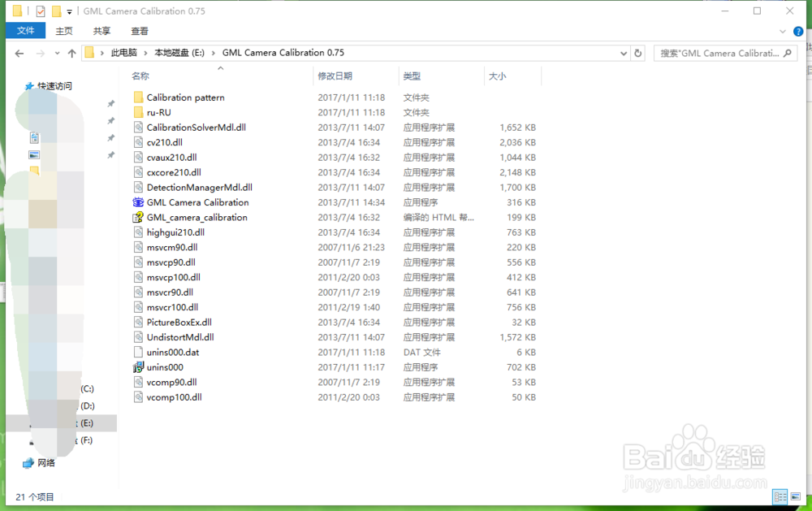Open the Calibration pattern folder icon
The image size is (812, 511).
point(138,97)
